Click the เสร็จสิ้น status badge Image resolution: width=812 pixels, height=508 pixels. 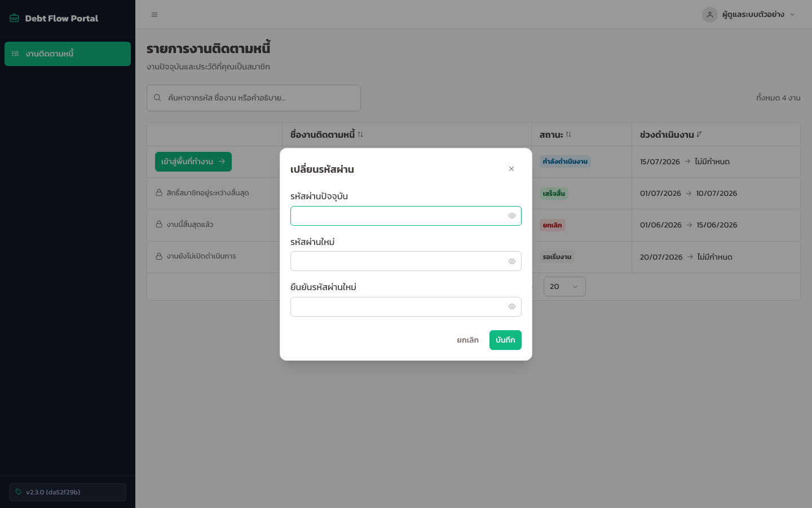click(x=554, y=193)
